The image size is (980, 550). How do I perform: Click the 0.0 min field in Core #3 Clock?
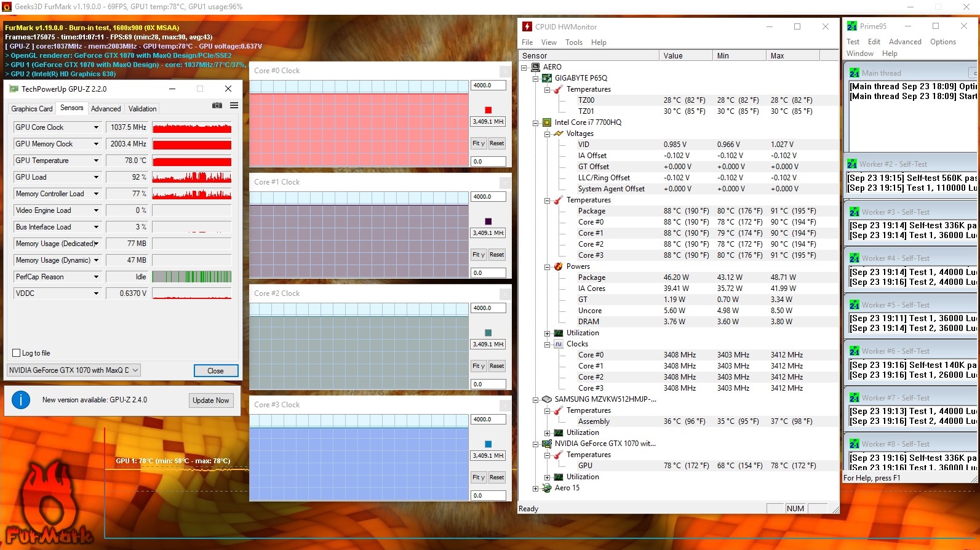pyautogui.click(x=488, y=496)
